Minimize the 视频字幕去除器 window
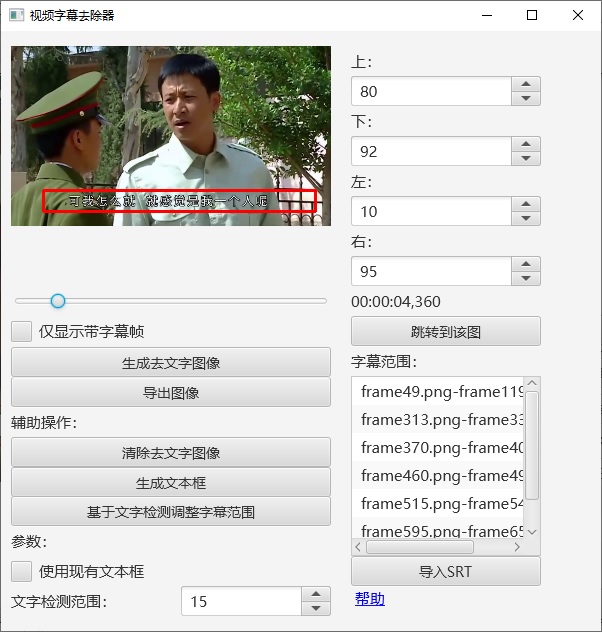The height and width of the screenshot is (632, 602). coord(487,15)
